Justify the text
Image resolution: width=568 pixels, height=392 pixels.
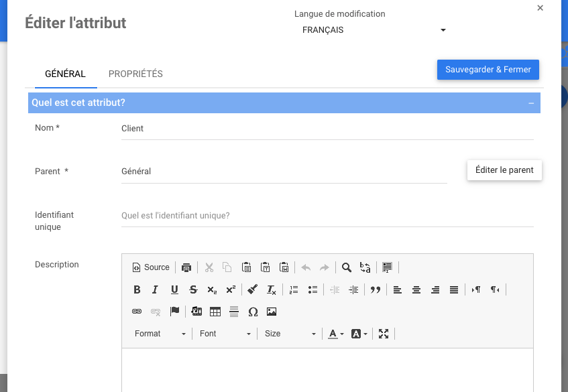454,289
